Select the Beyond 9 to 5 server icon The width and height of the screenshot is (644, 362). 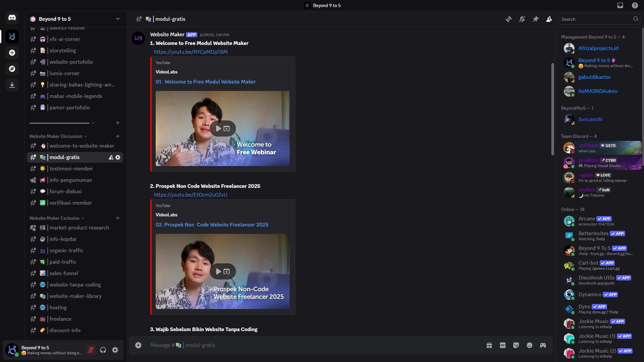pos(12,37)
